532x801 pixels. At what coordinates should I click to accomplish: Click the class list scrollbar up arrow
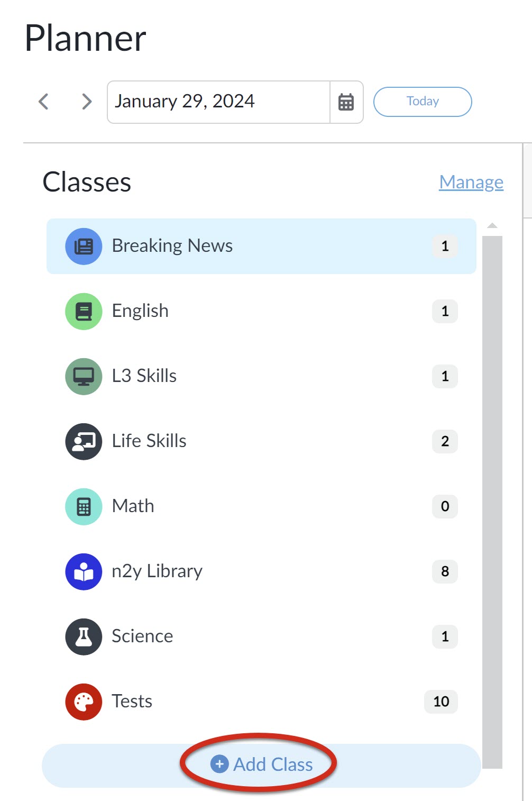coord(492,226)
